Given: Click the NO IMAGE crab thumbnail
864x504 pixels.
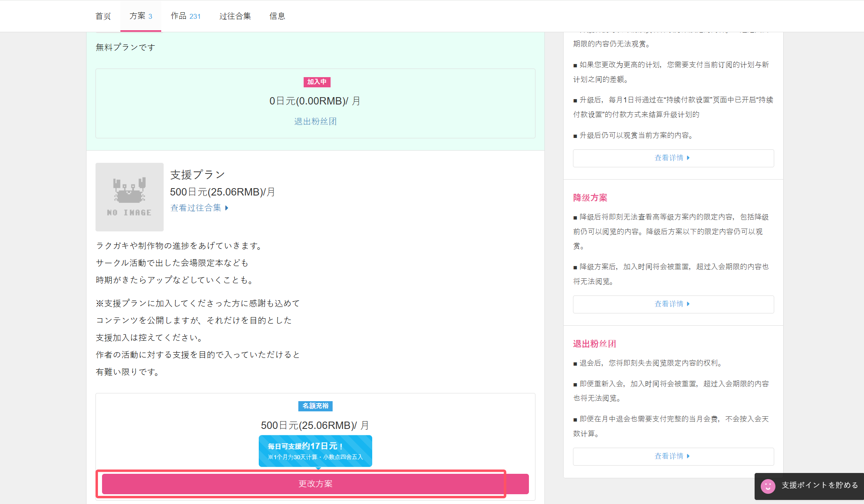Looking at the screenshot, I should [x=129, y=197].
